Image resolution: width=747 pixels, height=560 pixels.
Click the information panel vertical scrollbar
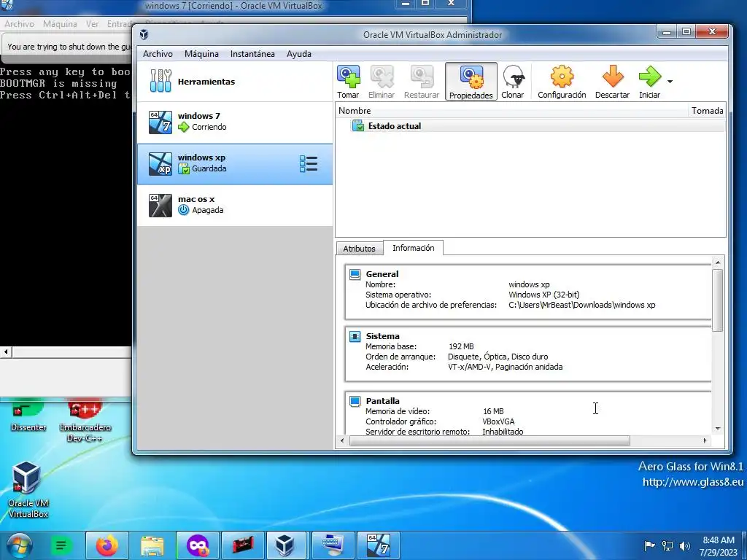(x=718, y=300)
